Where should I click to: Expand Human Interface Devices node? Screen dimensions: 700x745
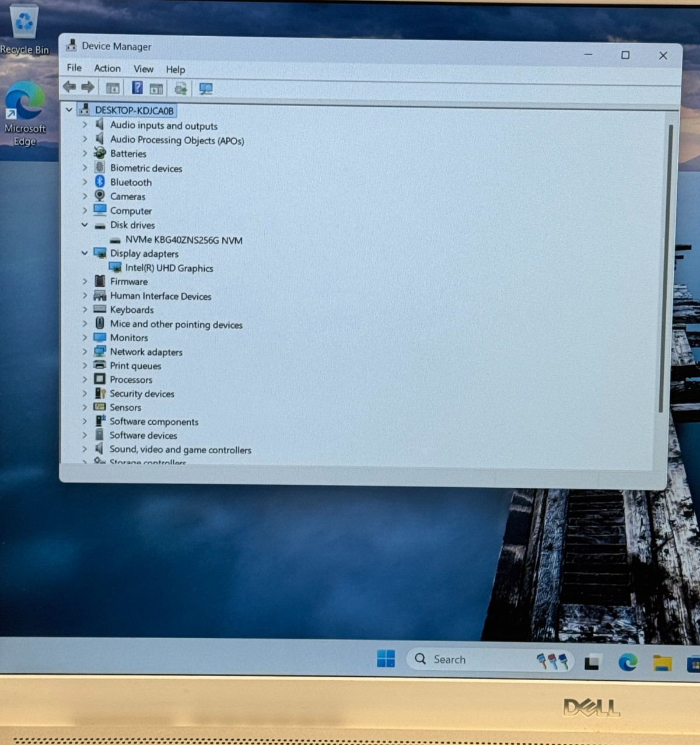pyautogui.click(x=85, y=295)
